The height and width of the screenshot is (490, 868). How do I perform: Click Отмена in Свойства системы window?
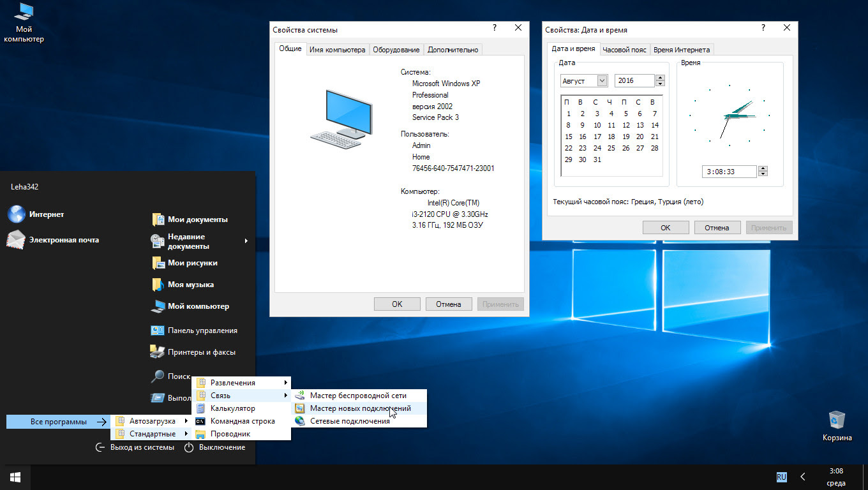(x=449, y=304)
